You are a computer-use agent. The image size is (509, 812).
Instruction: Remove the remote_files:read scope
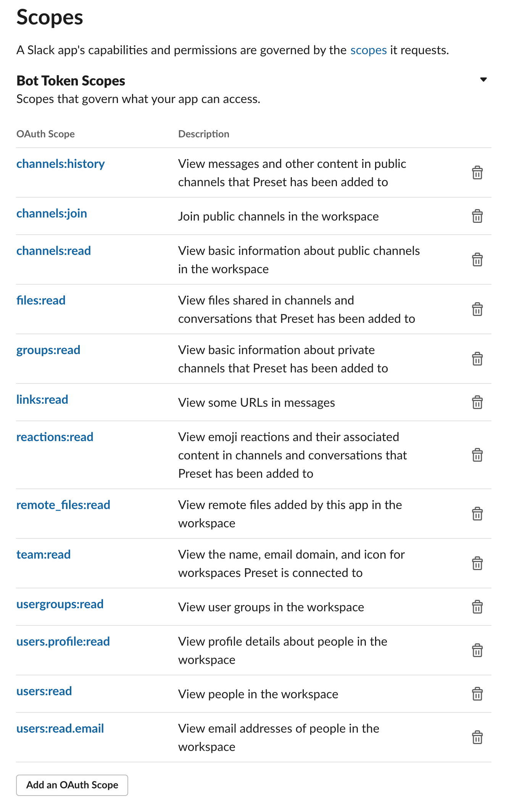477,514
